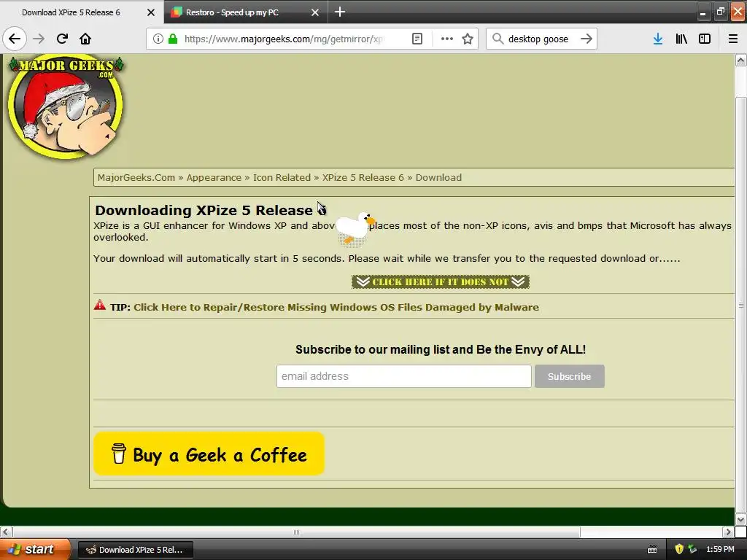Click the Download breadcrumb

tap(438, 178)
